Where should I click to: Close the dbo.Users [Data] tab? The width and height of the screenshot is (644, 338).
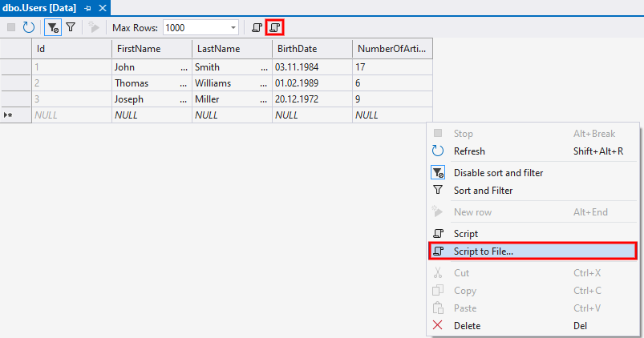pos(103,8)
